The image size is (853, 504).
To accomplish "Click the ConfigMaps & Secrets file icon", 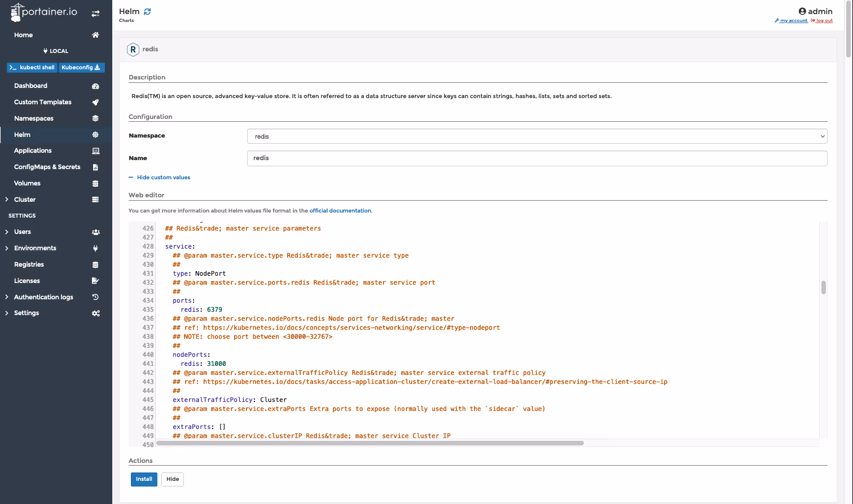I will 95,167.
